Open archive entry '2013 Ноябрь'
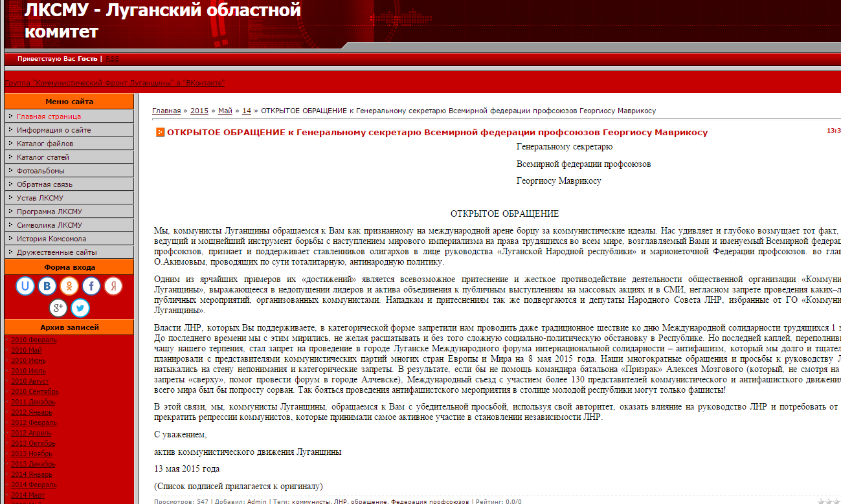 click(32, 454)
